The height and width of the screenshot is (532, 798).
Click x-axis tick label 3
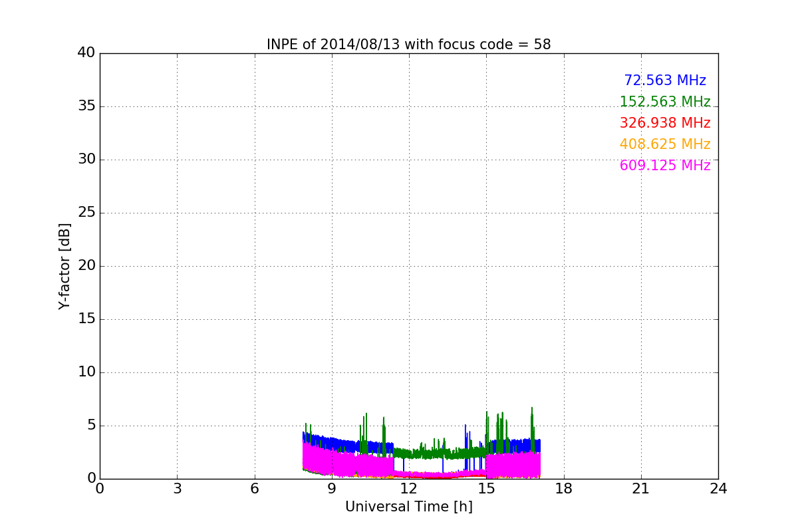[x=177, y=489]
